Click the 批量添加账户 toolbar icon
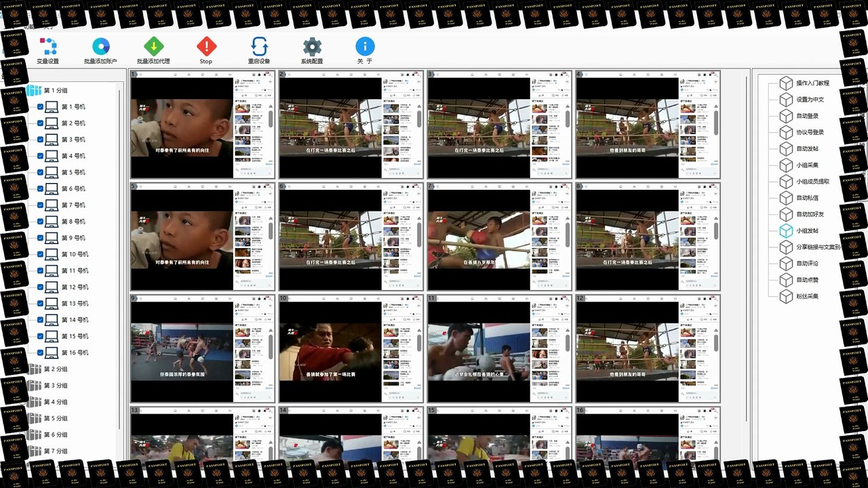This screenshot has width=868, height=488. tap(100, 46)
